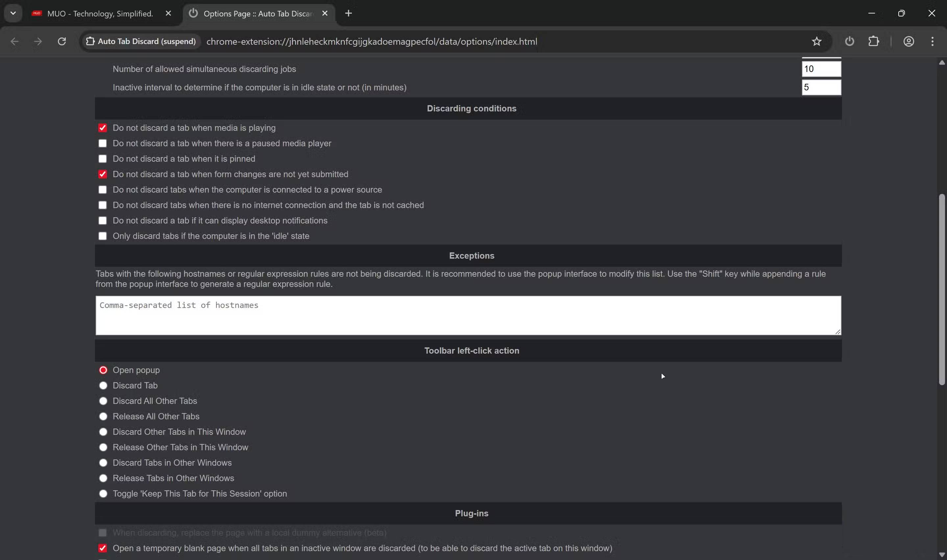Reload the current page

62,41
